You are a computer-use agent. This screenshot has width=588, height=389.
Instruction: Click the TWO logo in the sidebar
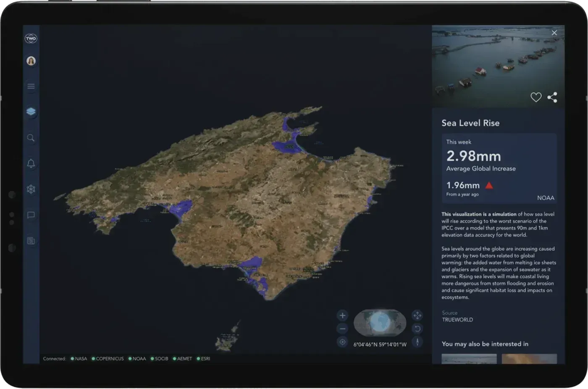pyautogui.click(x=31, y=39)
